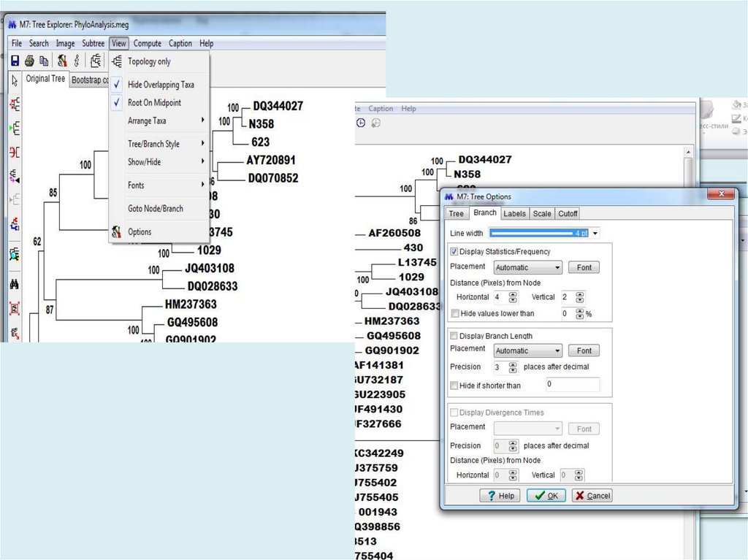Select the arrow pointer tool in sidebar

coord(14,80)
